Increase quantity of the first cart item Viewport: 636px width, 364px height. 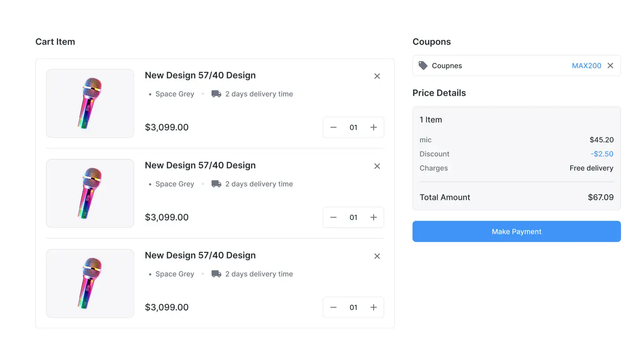point(374,128)
